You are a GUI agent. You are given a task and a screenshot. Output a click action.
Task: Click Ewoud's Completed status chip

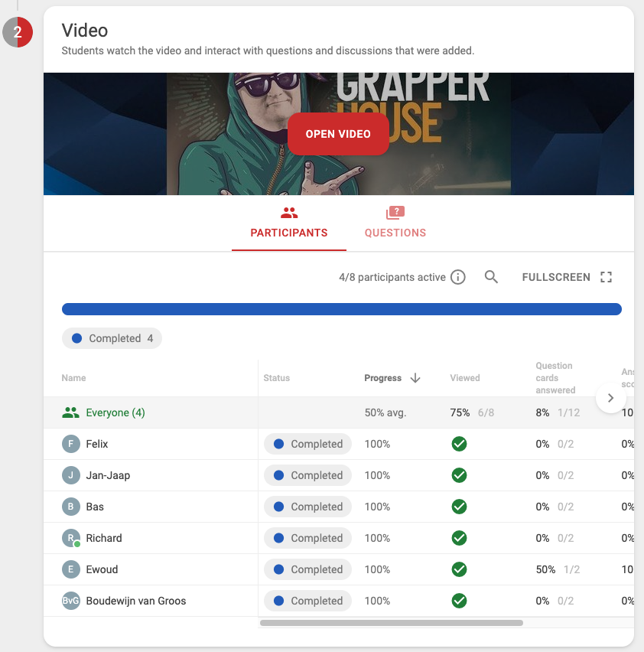pos(308,569)
